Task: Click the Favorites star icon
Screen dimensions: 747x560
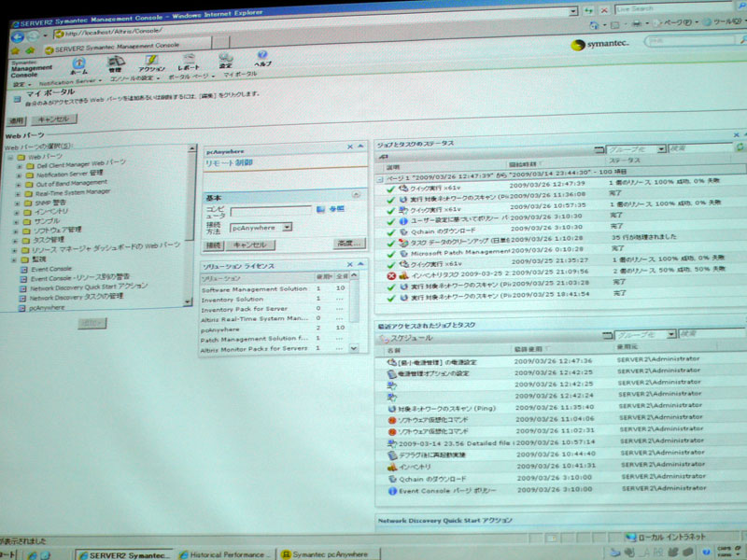Action: tap(15, 51)
